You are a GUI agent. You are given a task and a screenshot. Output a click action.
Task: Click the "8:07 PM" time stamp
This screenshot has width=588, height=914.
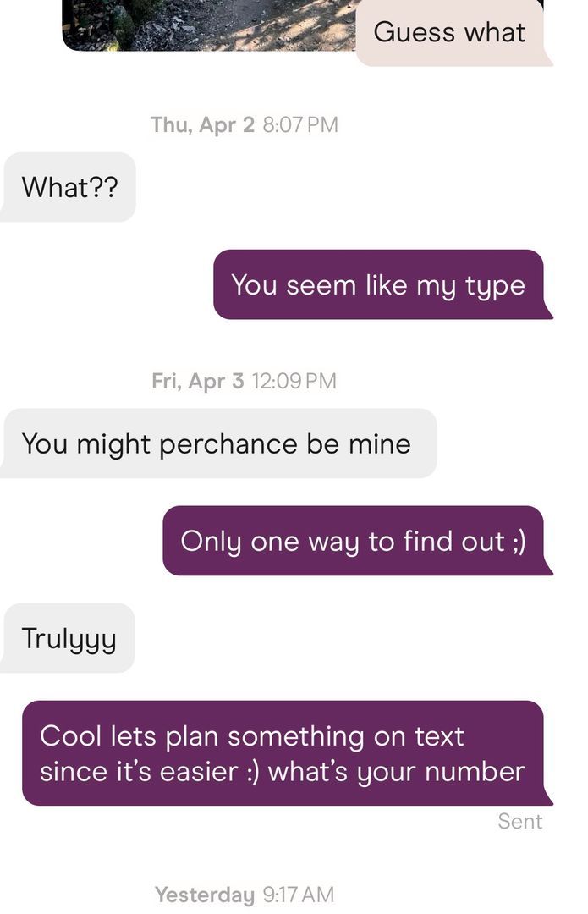tap(300, 125)
